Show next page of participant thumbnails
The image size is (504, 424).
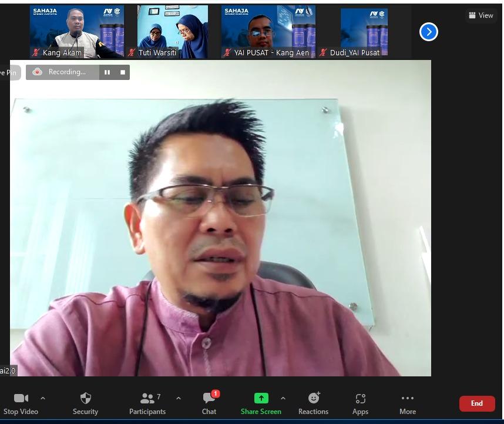[x=429, y=32]
